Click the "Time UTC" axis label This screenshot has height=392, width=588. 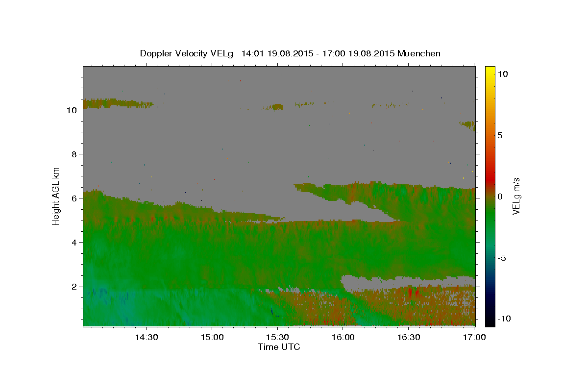pyautogui.click(x=279, y=347)
